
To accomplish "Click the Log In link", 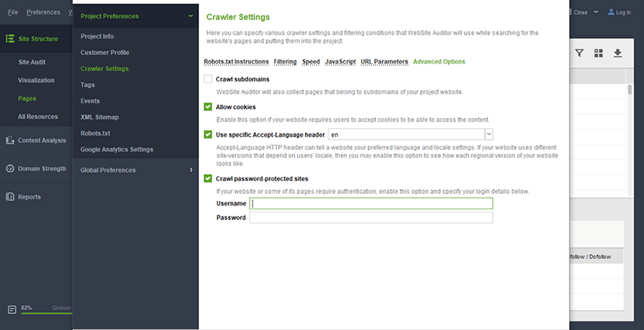I will coord(623,12).
